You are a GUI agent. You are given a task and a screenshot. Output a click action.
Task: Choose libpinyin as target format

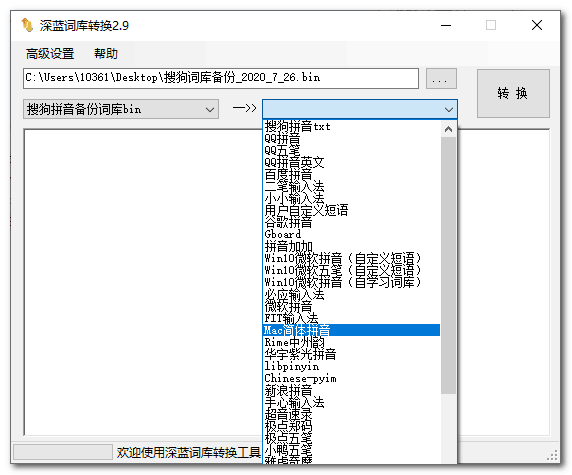pos(351,366)
